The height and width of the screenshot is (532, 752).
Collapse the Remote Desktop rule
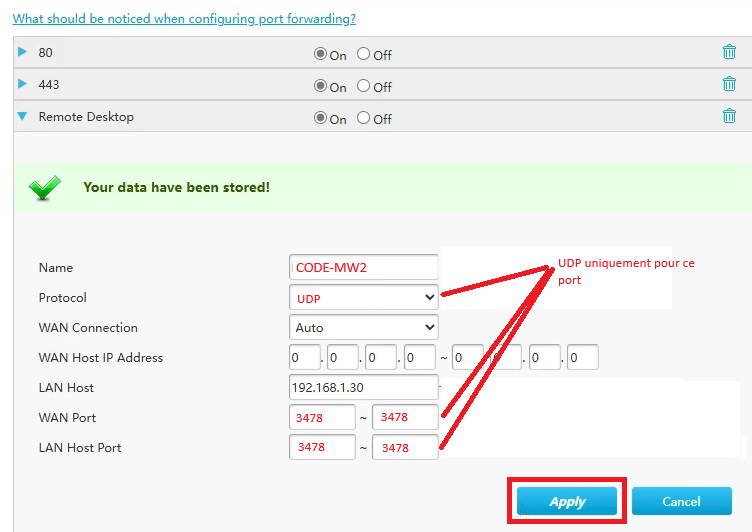pyautogui.click(x=23, y=116)
